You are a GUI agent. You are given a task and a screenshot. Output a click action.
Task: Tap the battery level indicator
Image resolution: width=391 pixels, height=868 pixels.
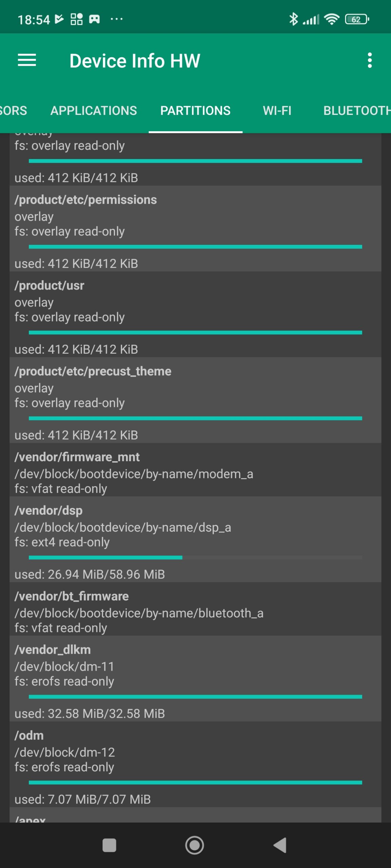(357, 19)
